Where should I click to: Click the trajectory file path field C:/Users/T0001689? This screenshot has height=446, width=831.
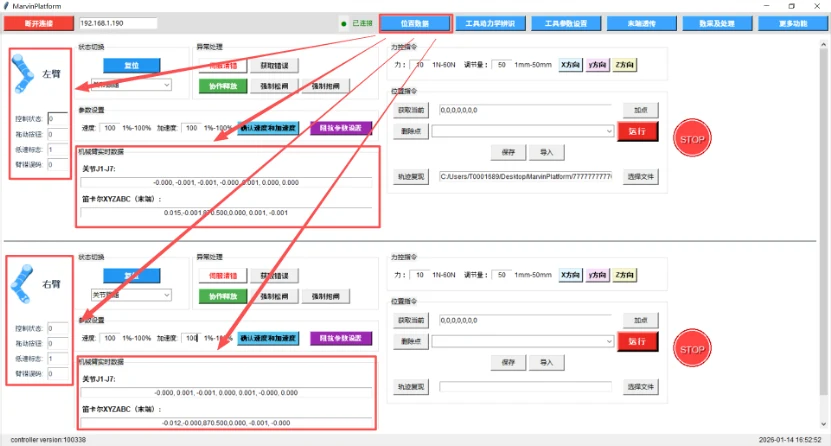pos(525,176)
